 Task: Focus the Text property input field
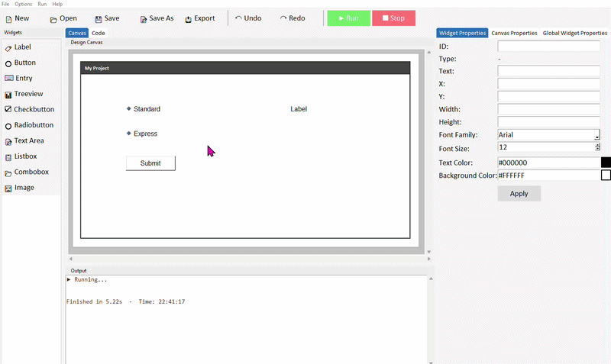click(x=548, y=71)
